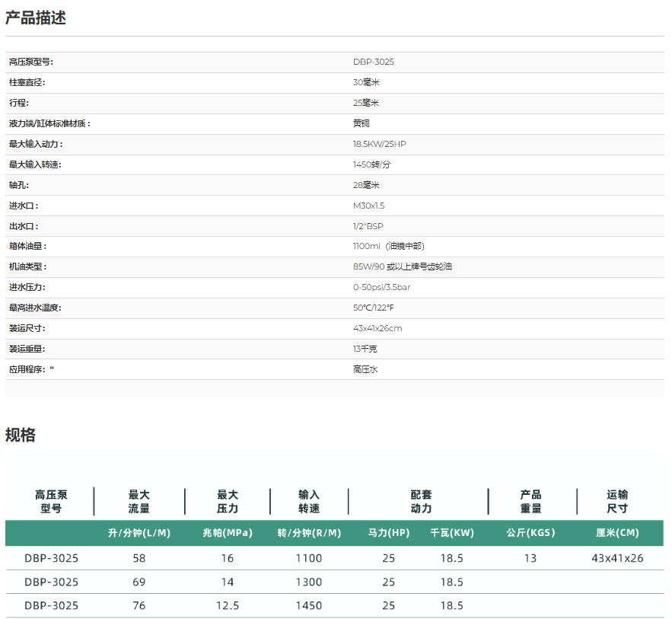The height and width of the screenshot is (619, 672).
Task: Click the 1450转/分 max speed value
Action: tap(371, 164)
